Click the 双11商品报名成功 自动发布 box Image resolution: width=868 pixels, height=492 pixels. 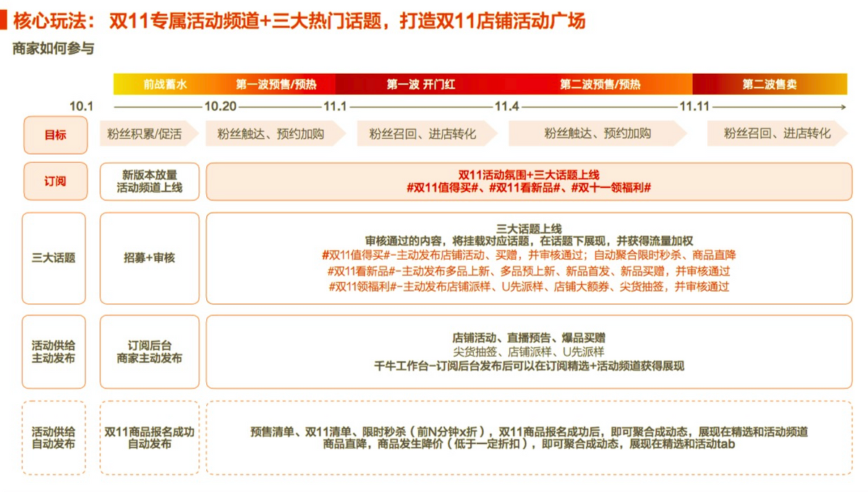pos(150,438)
